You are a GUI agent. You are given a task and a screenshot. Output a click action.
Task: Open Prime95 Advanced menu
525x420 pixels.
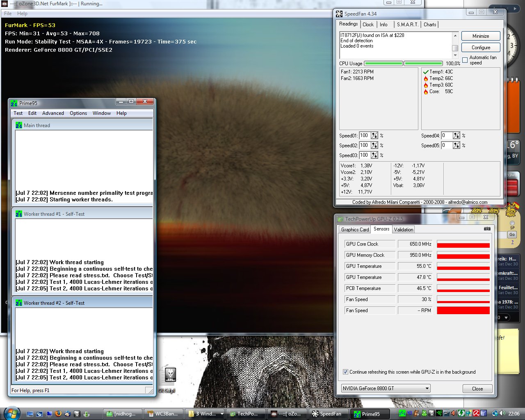53,113
